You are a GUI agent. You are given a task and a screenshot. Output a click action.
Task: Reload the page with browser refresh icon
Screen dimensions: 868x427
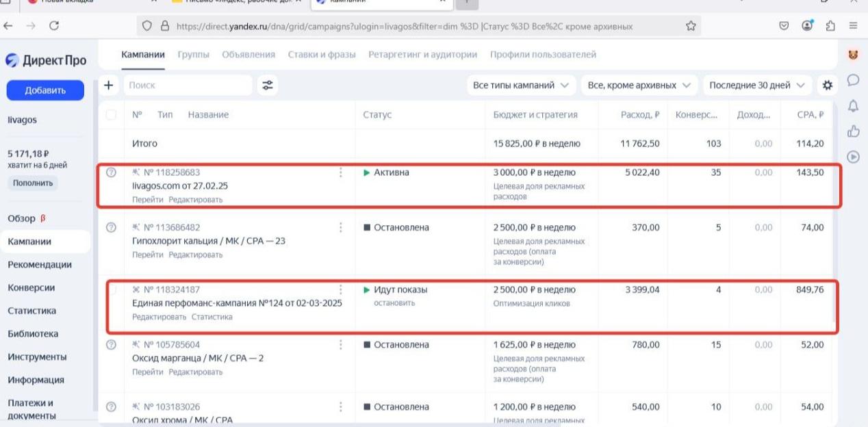pos(54,26)
